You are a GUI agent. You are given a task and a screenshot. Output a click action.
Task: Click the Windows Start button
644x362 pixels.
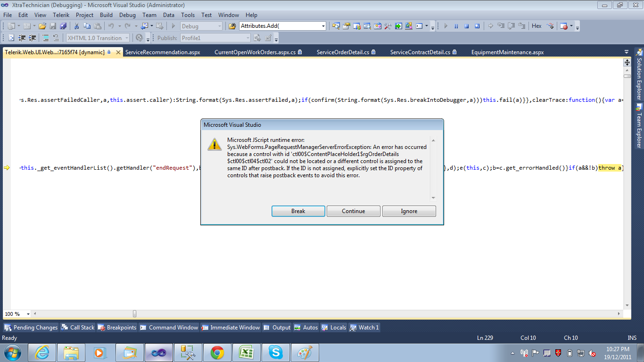13,353
